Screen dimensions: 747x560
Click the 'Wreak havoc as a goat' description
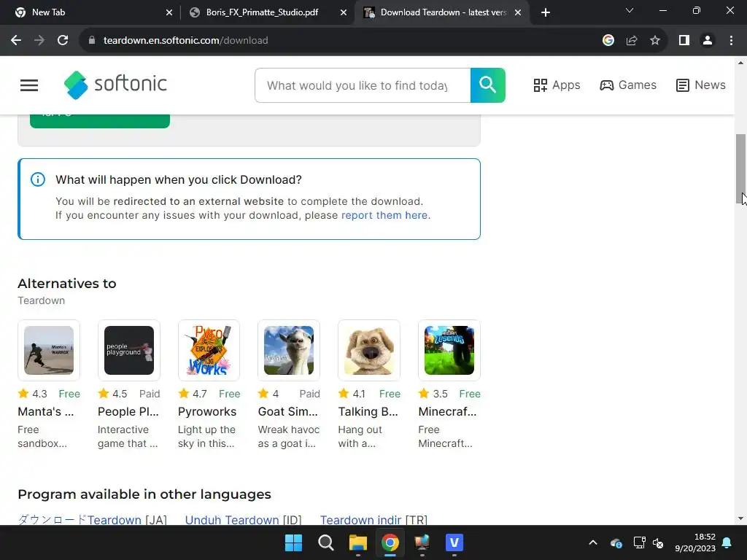click(x=289, y=436)
